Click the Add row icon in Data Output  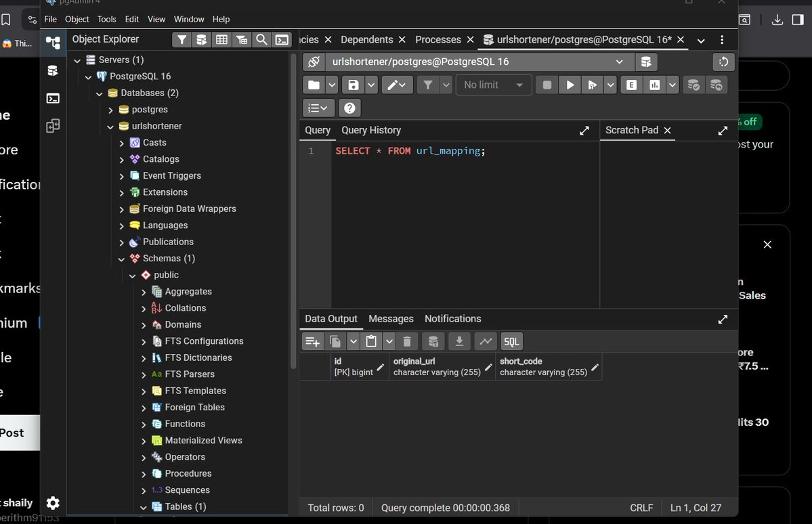click(x=312, y=341)
